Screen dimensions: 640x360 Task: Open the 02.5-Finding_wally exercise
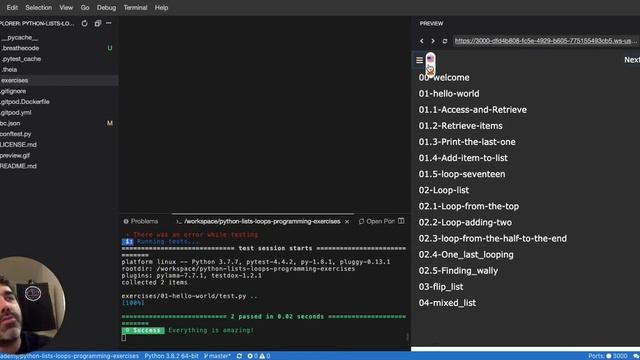(458, 271)
